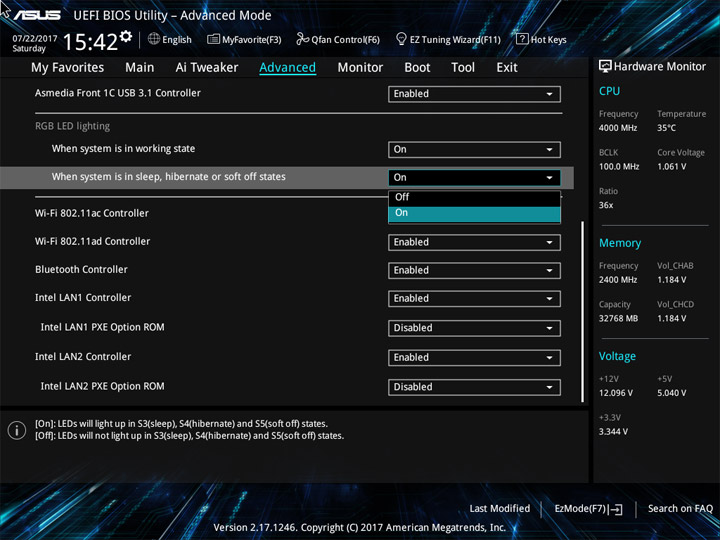720x540 pixels.
Task: Click the Hardware Monitor screen icon
Action: pos(605,66)
